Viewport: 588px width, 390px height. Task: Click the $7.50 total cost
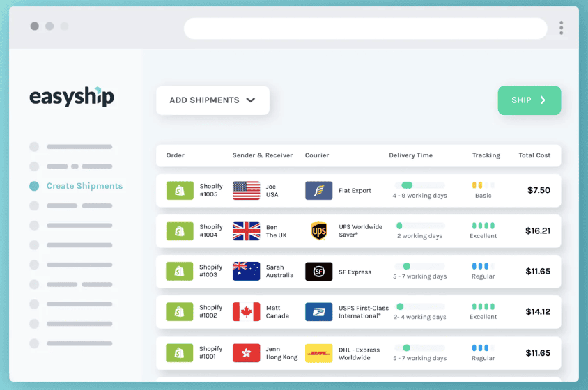[x=539, y=190]
